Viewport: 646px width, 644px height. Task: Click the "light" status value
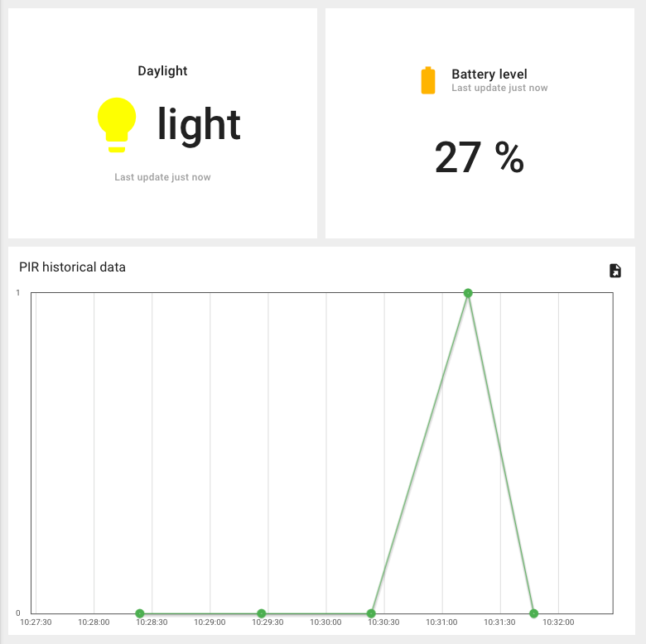point(199,125)
